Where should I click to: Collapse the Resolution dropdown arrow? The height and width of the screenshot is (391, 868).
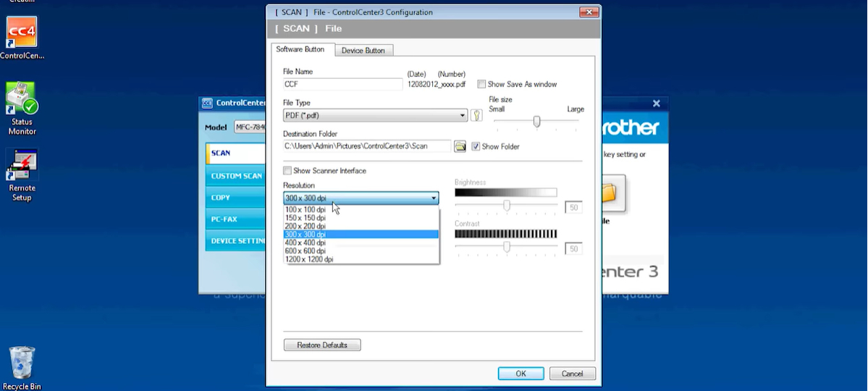(x=434, y=198)
